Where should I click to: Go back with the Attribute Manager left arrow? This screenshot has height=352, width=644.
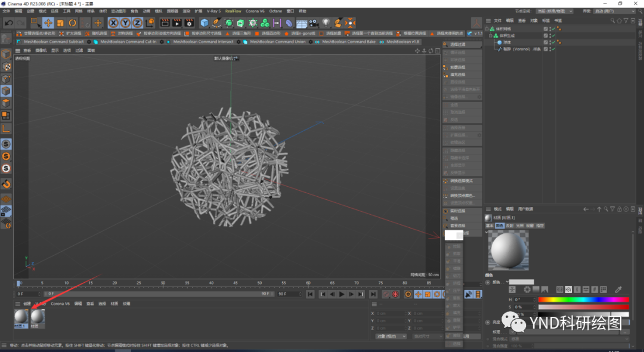tap(586, 209)
